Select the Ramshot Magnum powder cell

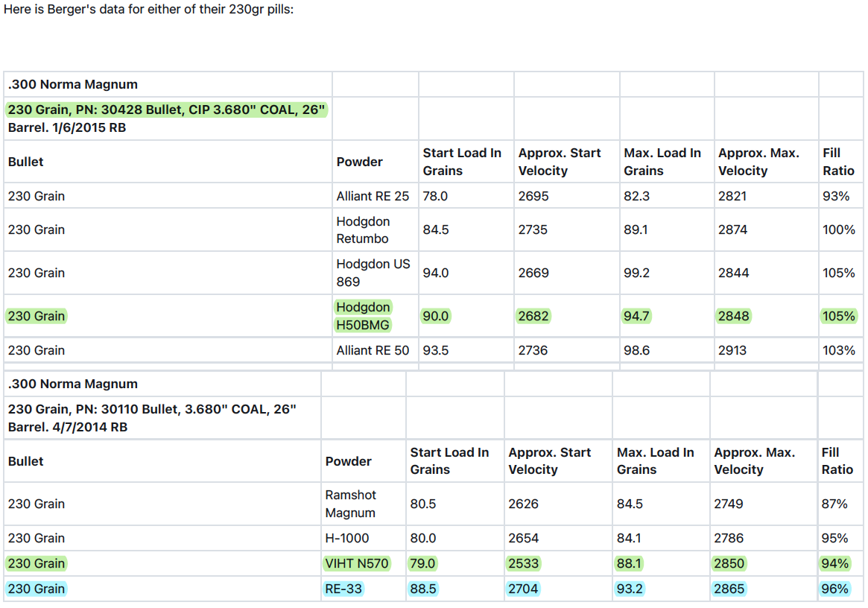click(x=350, y=504)
